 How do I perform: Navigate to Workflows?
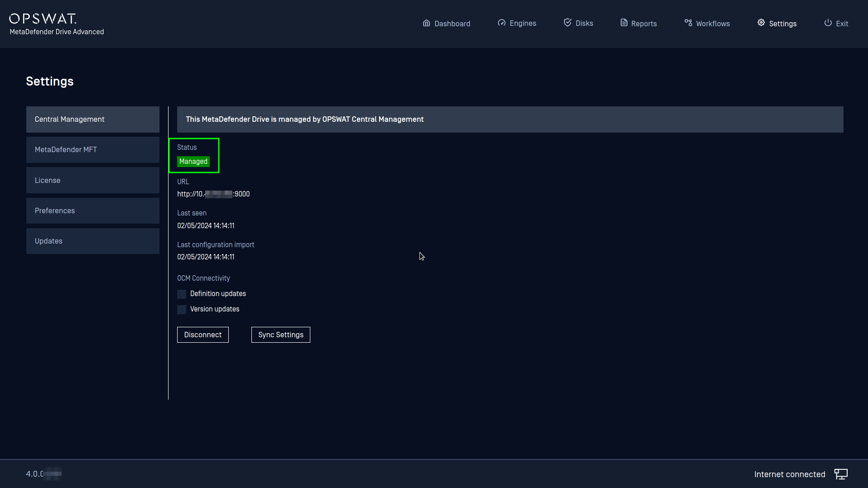pos(707,24)
